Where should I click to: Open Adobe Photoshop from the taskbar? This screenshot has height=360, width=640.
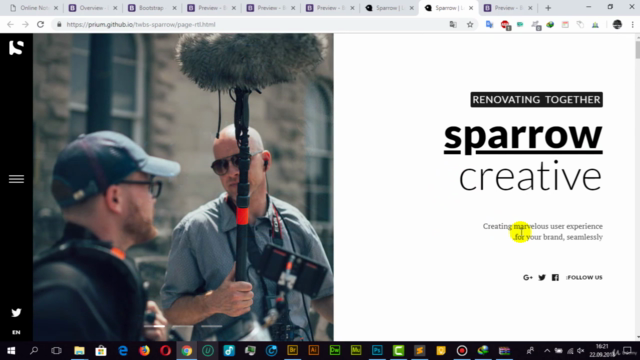[377, 351]
